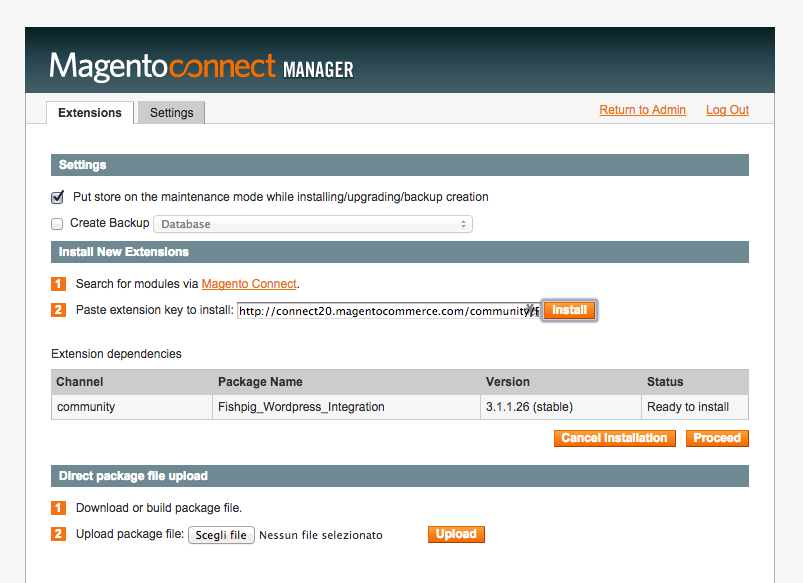The height and width of the screenshot is (583, 803).
Task: Click the step 1 badge beside Download or build package
Action: click(58, 508)
